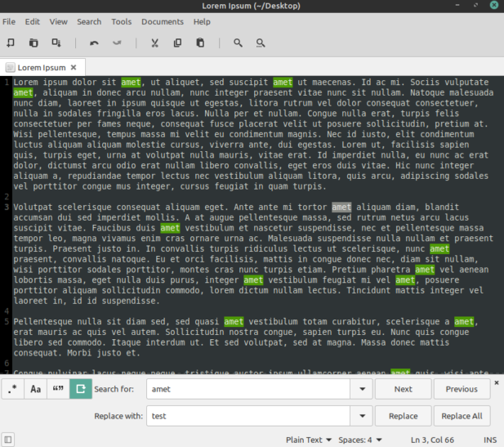
Task: Toggle match case Aa option
Action: click(36, 389)
